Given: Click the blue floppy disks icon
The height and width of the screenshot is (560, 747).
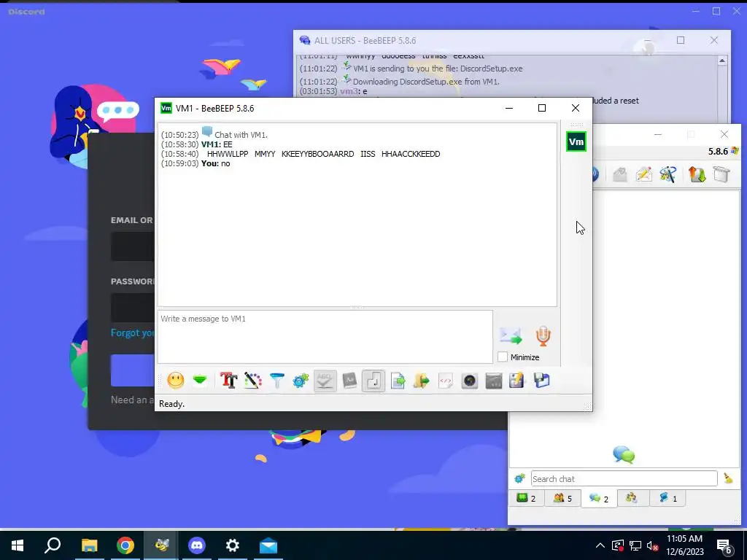Looking at the screenshot, I should pyautogui.click(x=542, y=381).
